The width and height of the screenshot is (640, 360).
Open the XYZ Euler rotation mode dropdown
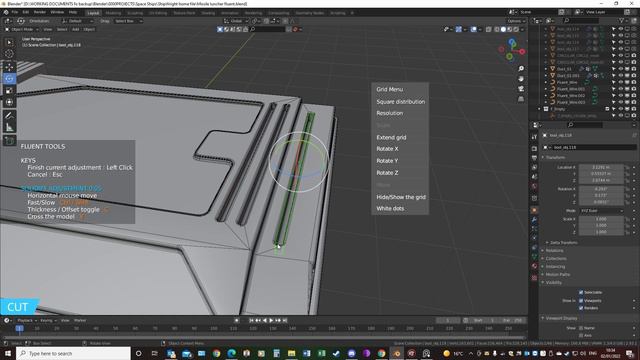click(602, 211)
